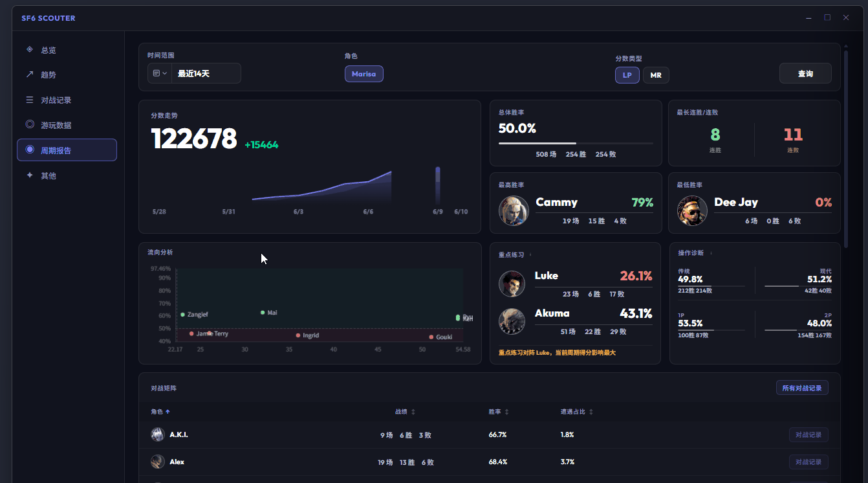The image size is (868, 483).
Task: Click Akuma's portrait in 重点练习
Action: pyautogui.click(x=512, y=321)
